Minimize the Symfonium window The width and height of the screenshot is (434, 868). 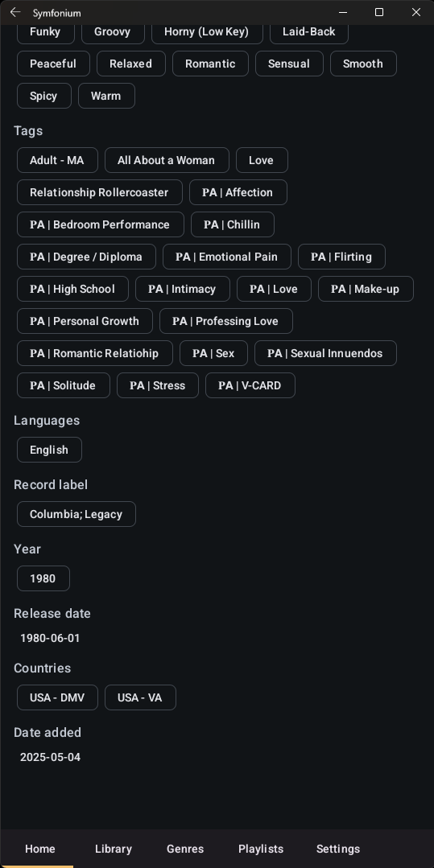343,12
